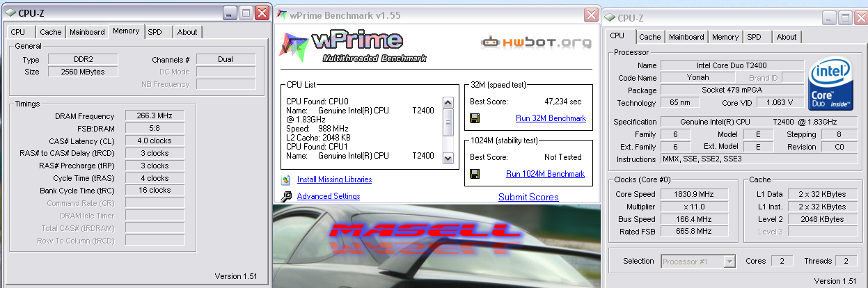Open About tab in right CPU-Z window

787,37
